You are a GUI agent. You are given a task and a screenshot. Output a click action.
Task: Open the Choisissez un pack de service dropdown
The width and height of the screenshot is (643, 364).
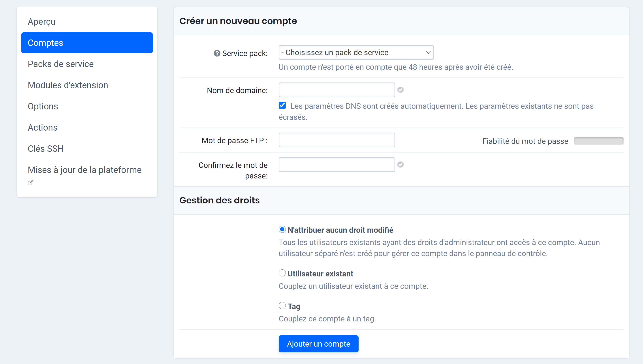tap(356, 53)
